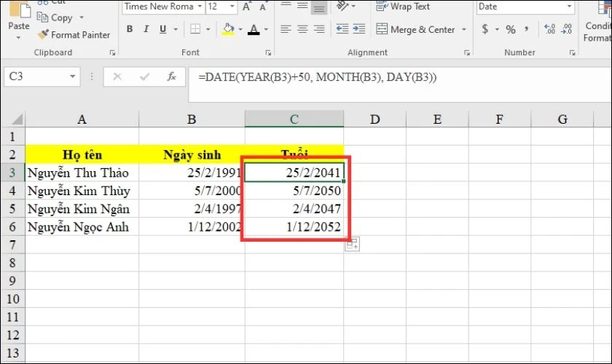
Task: Toggle Wrap Text
Action: [x=403, y=7]
